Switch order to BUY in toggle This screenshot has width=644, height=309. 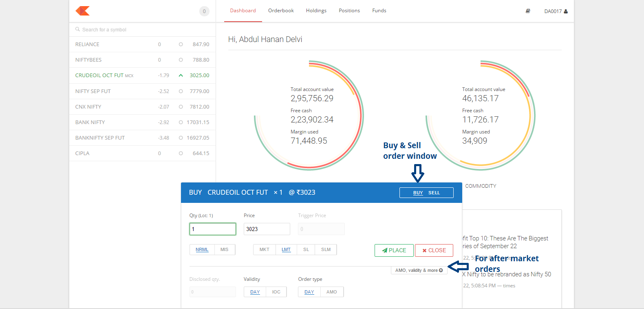[x=418, y=193]
